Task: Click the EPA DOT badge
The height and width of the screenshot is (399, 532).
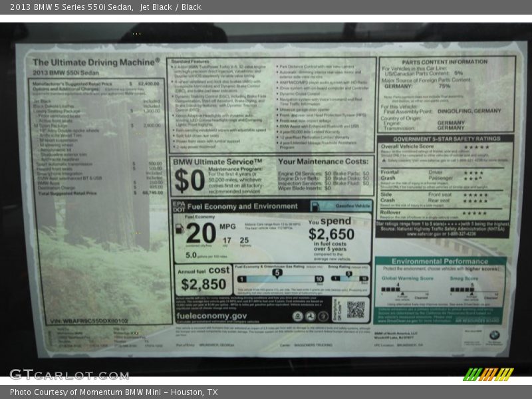Action: tap(178, 206)
